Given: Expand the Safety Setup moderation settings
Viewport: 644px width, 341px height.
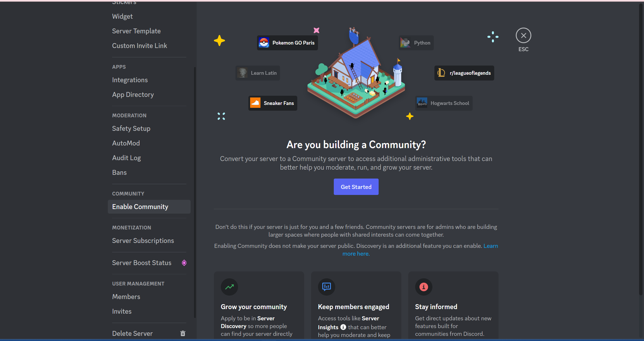Looking at the screenshot, I should pyautogui.click(x=131, y=128).
